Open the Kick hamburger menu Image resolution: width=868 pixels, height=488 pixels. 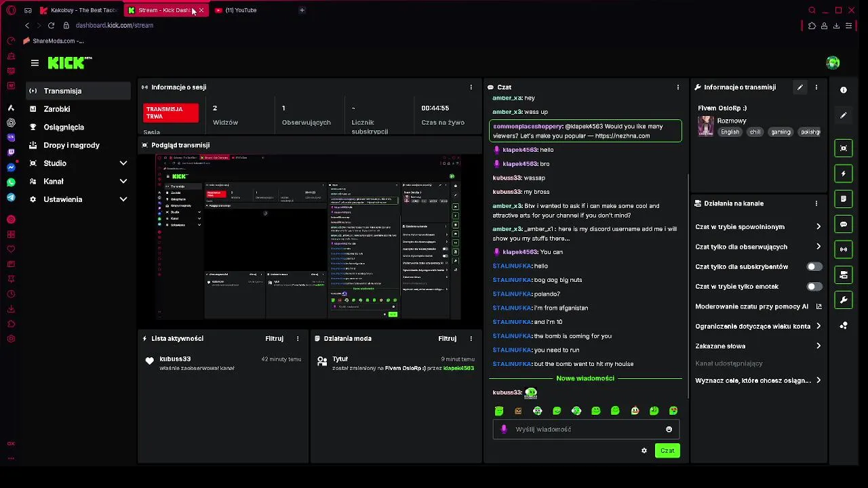(x=35, y=63)
